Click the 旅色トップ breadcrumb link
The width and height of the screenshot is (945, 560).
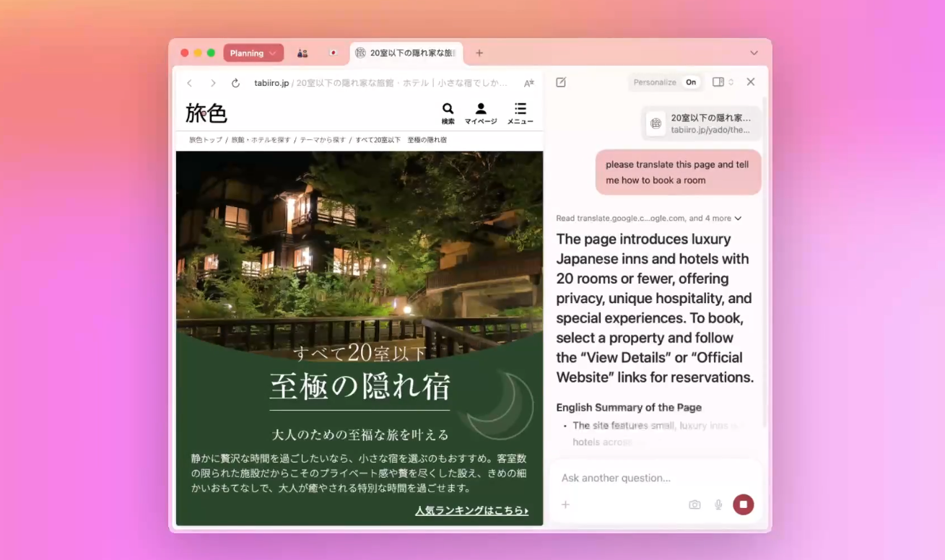(x=206, y=140)
